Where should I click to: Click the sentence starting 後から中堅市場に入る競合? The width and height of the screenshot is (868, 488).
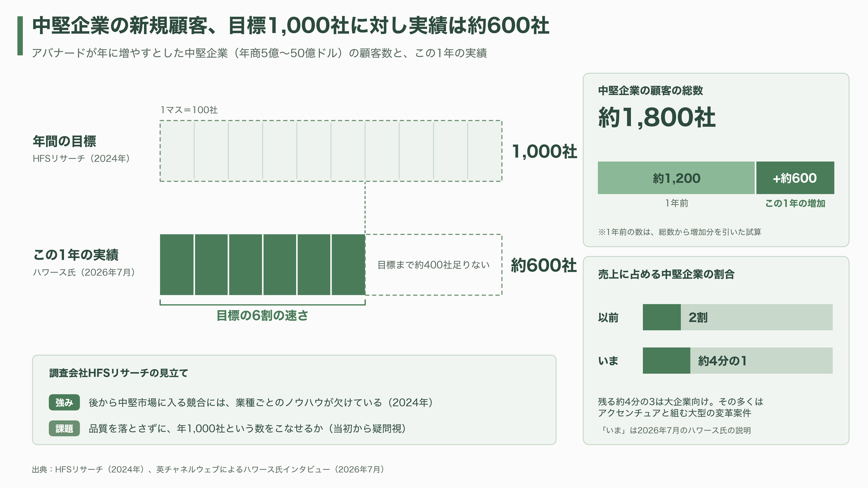click(x=261, y=402)
